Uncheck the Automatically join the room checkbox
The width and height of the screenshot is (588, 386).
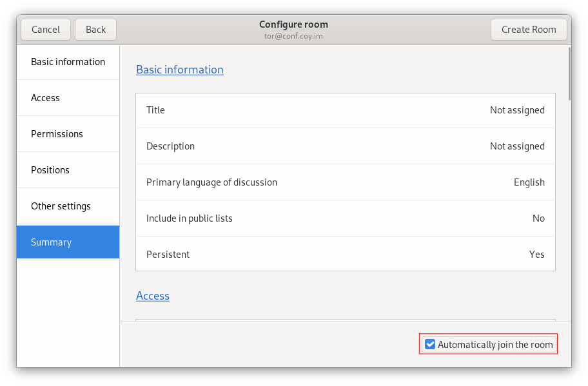pyautogui.click(x=431, y=345)
